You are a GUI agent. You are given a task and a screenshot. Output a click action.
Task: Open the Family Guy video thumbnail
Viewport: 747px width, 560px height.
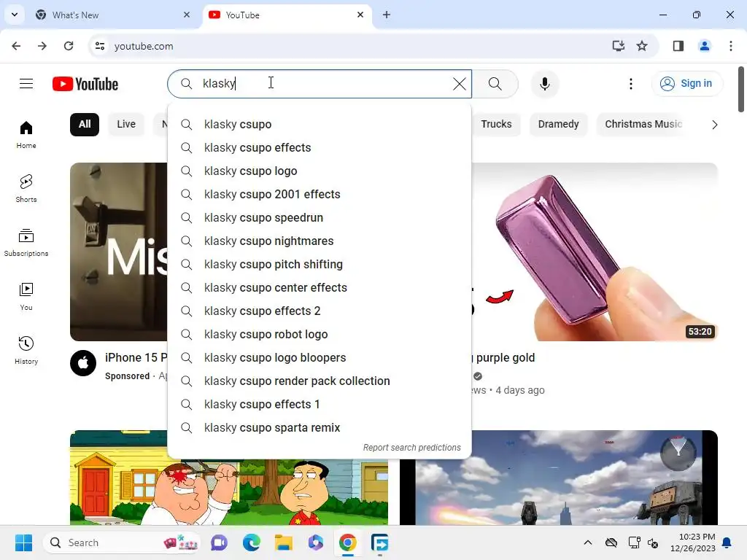point(228,492)
